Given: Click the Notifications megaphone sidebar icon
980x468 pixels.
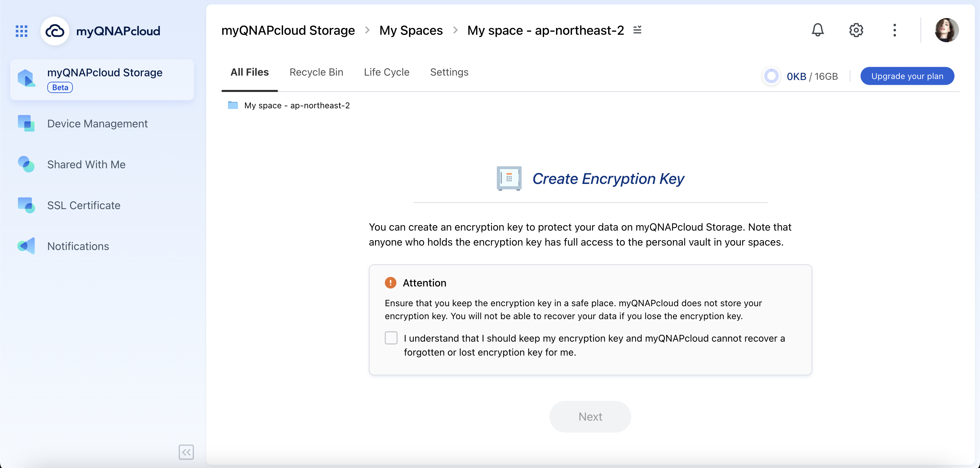Looking at the screenshot, I should coord(26,246).
